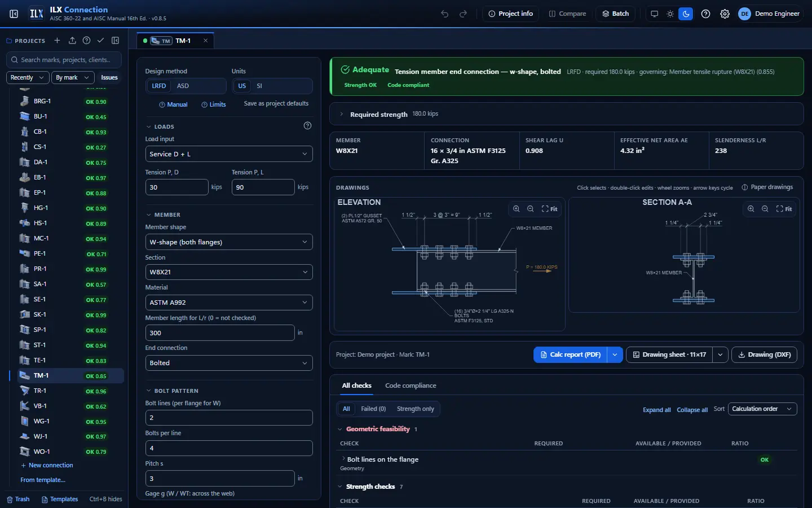
Task: Select the system theme monitor icon
Action: tap(654, 14)
